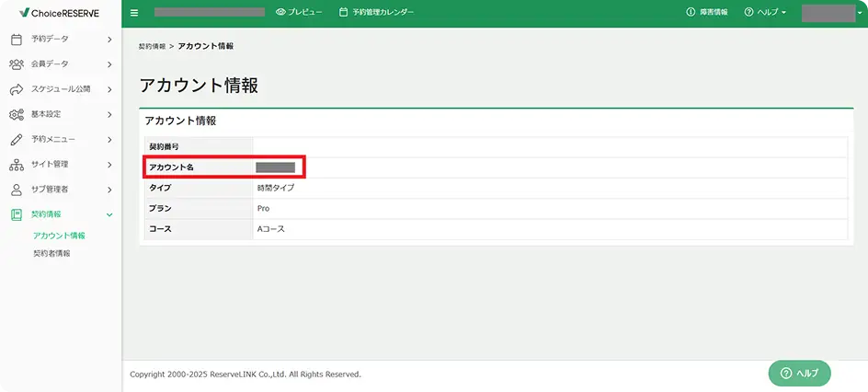The height and width of the screenshot is (392, 868).
Task: Open 基本設定 menu label
Action: [x=46, y=114]
